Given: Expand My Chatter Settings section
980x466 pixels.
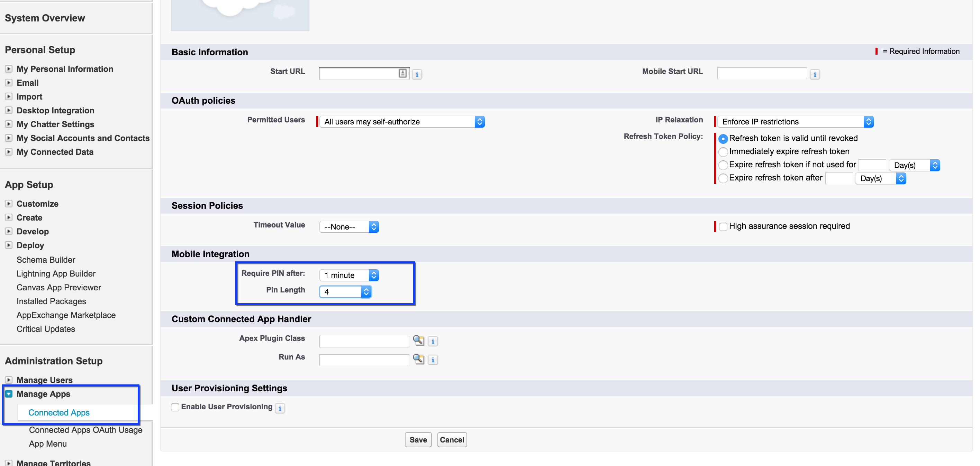Looking at the screenshot, I should tap(9, 124).
